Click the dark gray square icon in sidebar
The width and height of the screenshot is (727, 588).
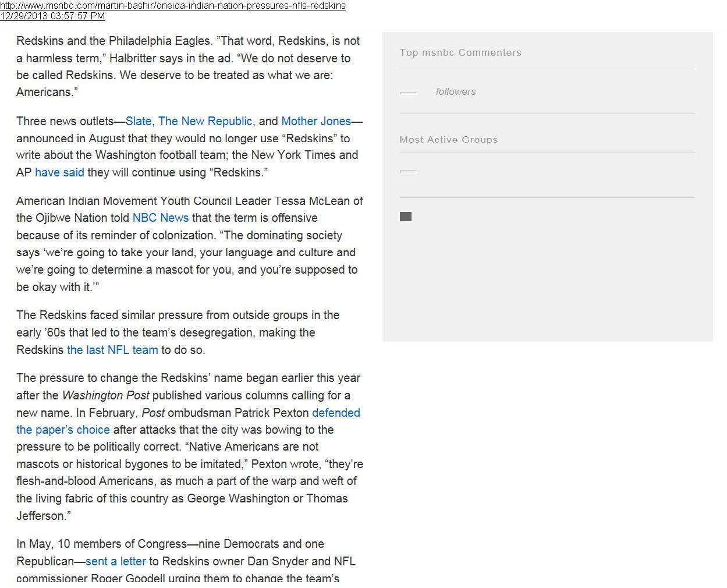click(x=406, y=217)
